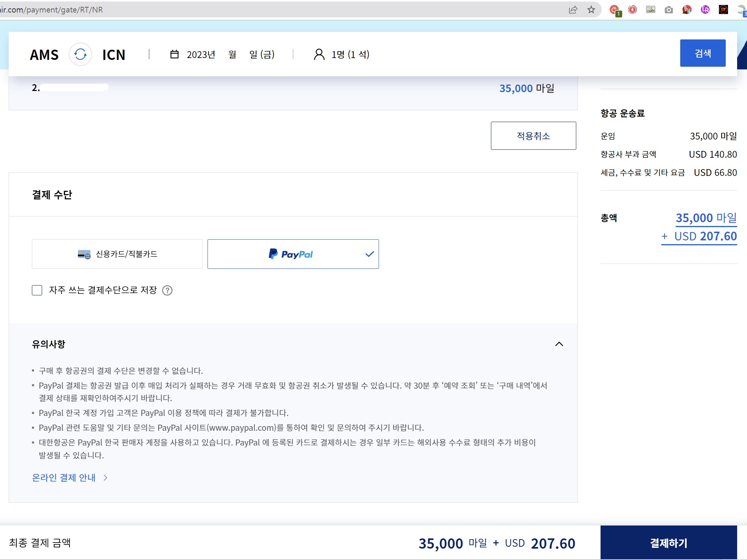The height and width of the screenshot is (560, 747).
Task: Click the blue 검색 search button
Action: [702, 53]
